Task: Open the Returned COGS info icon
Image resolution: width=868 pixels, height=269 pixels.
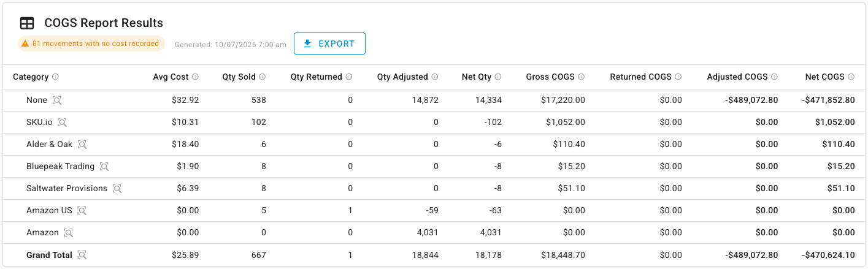Action: [x=678, y=77]
